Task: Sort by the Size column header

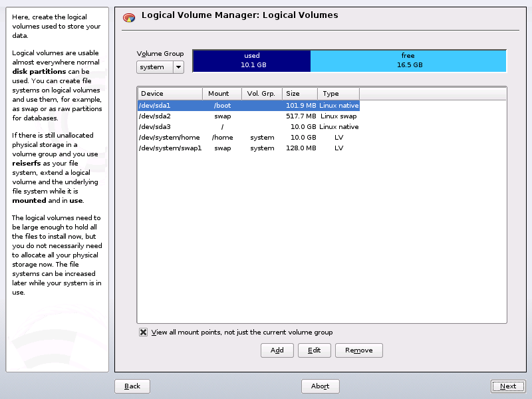Action: [300, 94]
